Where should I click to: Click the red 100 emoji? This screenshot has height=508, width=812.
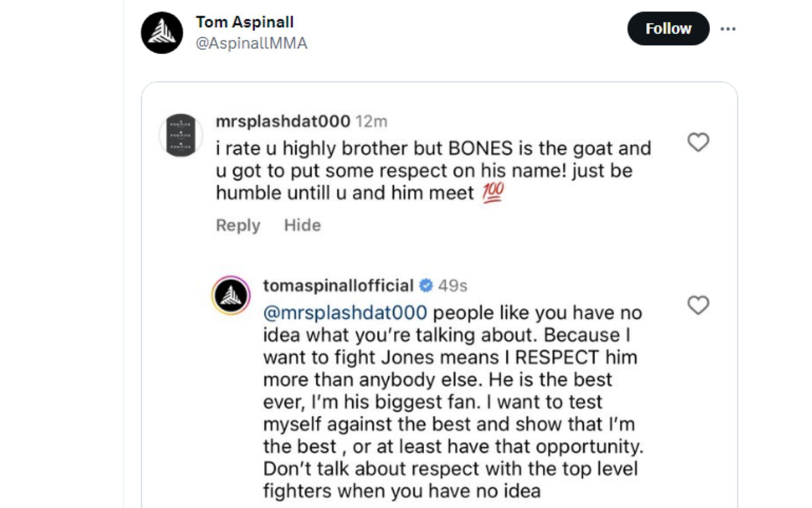(493, 193)
